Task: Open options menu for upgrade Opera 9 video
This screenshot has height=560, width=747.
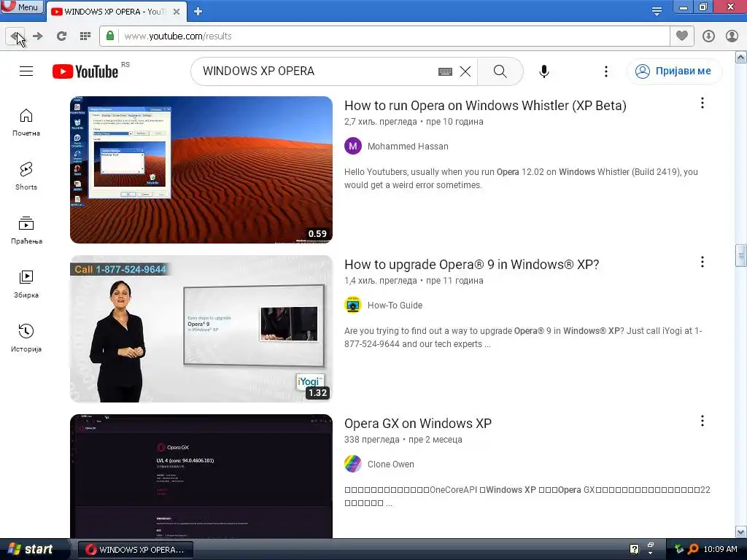Action: tap(703, 262)
